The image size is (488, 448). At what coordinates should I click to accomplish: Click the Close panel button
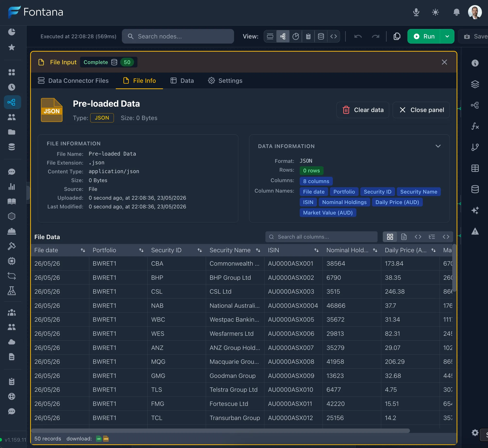click(421, 110)
